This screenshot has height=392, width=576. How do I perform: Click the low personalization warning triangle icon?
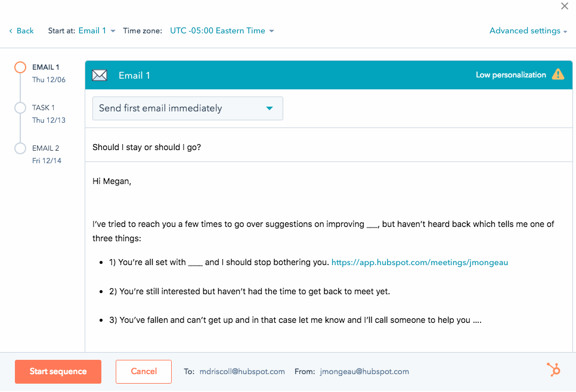[x=558, y=75]
